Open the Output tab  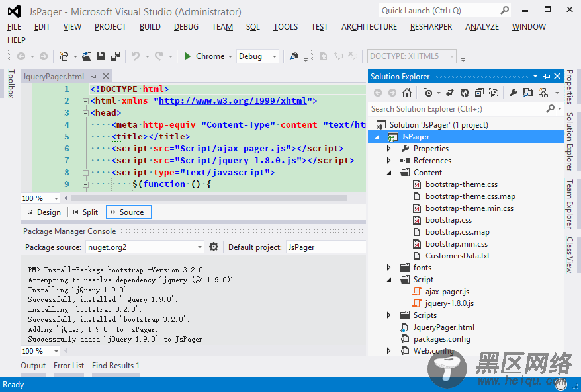33,366
